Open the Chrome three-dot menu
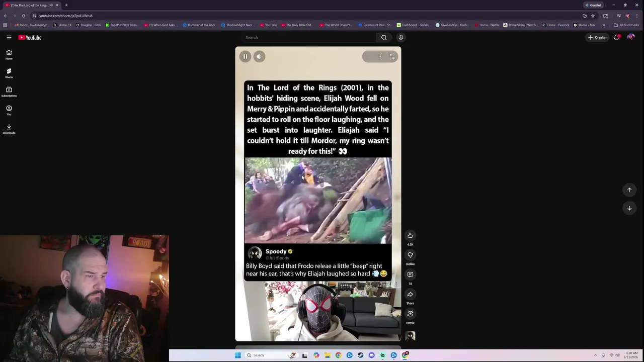 tap(637, 16)
